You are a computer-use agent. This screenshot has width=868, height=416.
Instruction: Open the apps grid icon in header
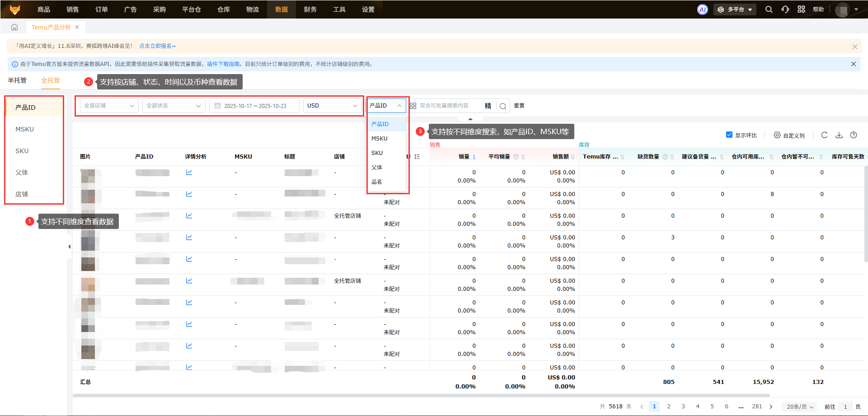coord(801,9)
